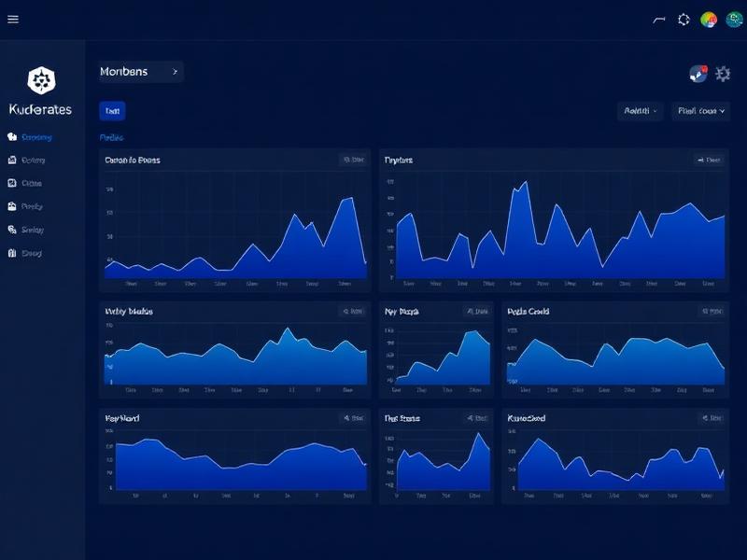Open the 'Fitafi coua' dropdown
Viewport: 747px width, 560px height.
click(x=701, y=111)
